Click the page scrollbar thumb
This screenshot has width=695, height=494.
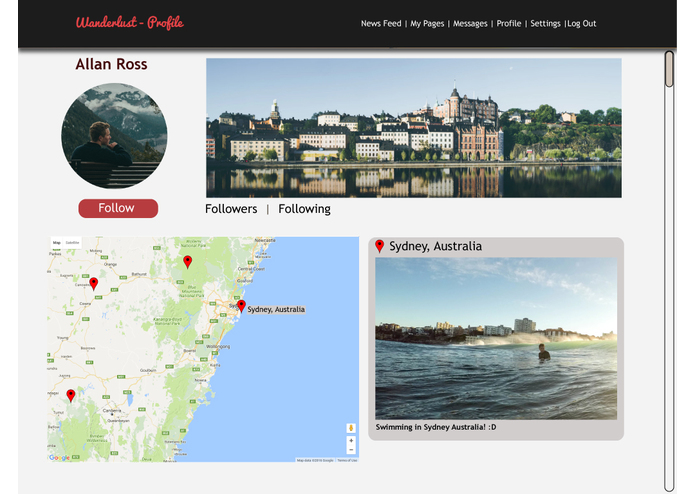pos(669,69)
